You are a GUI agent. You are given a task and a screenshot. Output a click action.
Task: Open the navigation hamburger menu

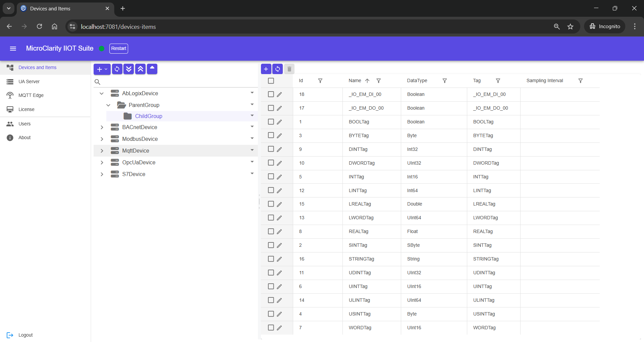[x=13, y=48]
